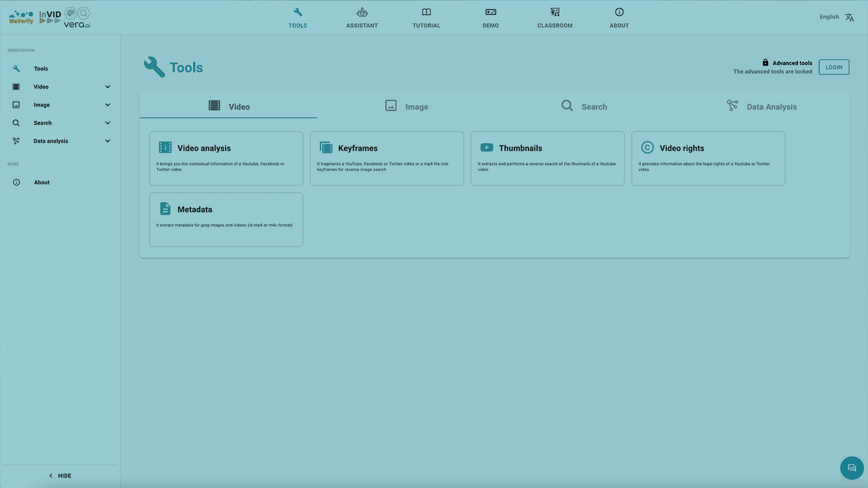Open the About info icon in header
Viewport: 868px width, 488px height.
click(619, 12)
